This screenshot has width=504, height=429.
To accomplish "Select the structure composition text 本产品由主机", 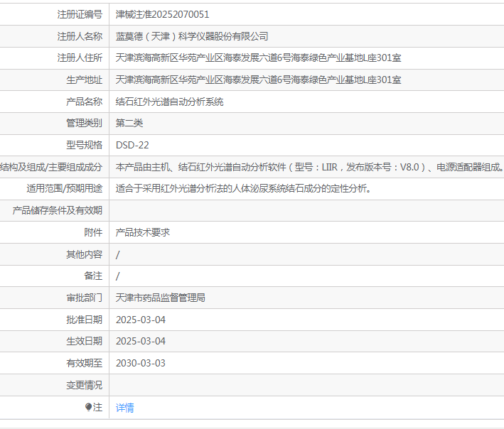I will click(143, 167).
